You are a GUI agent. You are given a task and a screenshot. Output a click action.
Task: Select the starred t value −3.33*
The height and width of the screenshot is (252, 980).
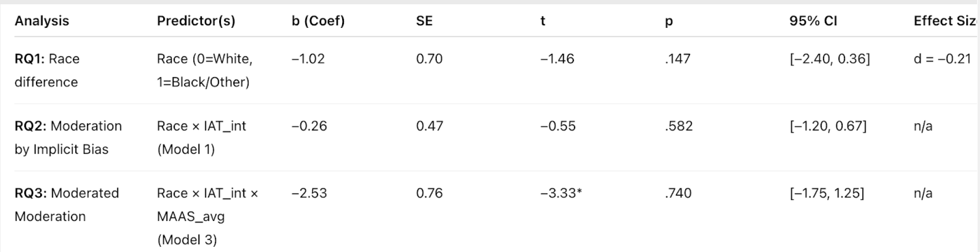pyautogui.click(x=561, y=193)
